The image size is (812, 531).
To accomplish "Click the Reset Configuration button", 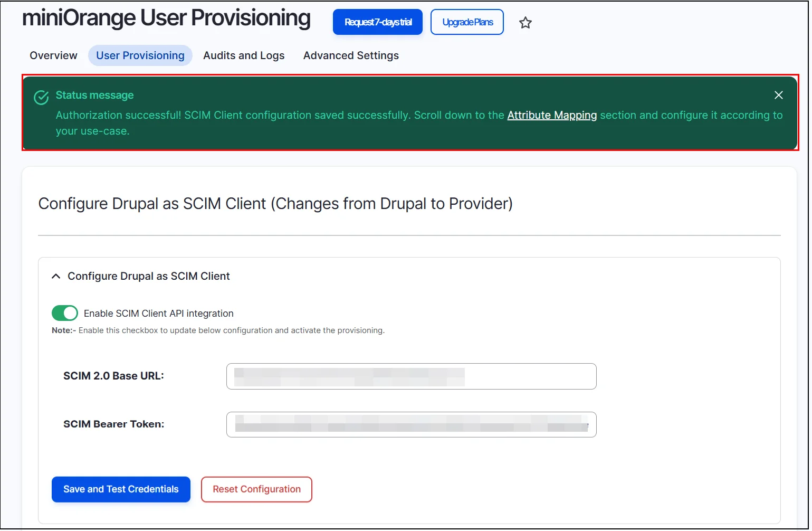I will 256,489.
